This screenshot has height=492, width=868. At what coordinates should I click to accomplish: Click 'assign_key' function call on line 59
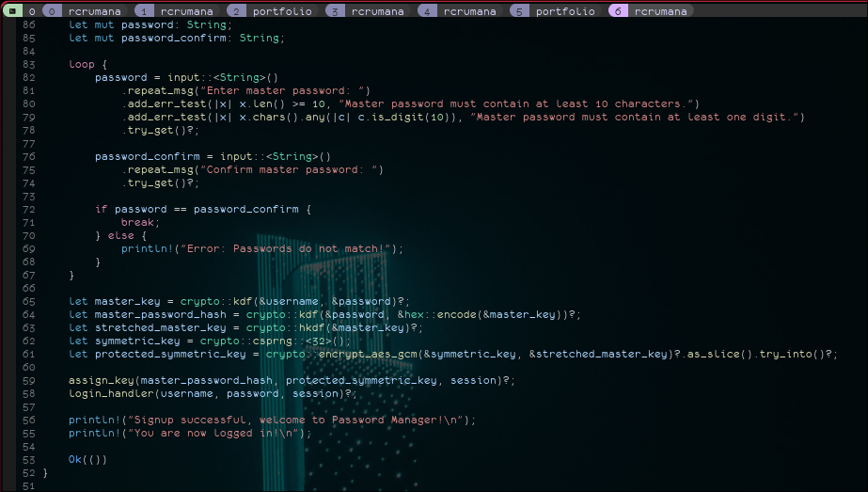tap(102, 381)
